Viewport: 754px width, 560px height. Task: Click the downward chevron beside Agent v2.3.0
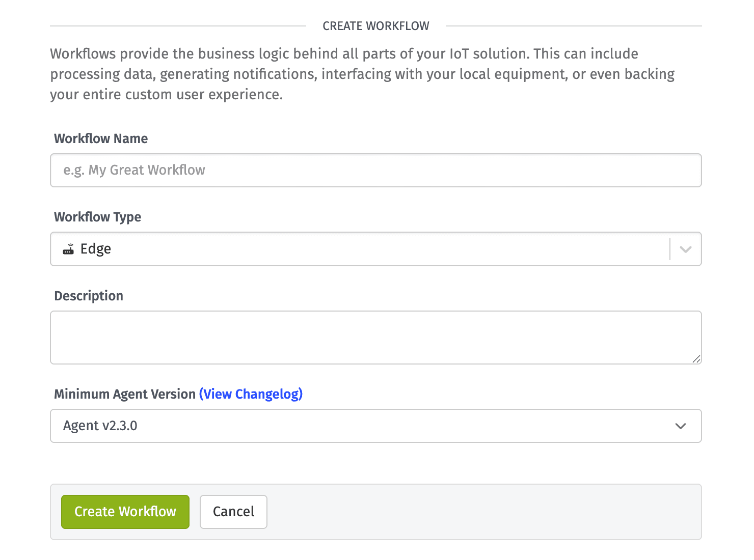click(x=680, y=426)
